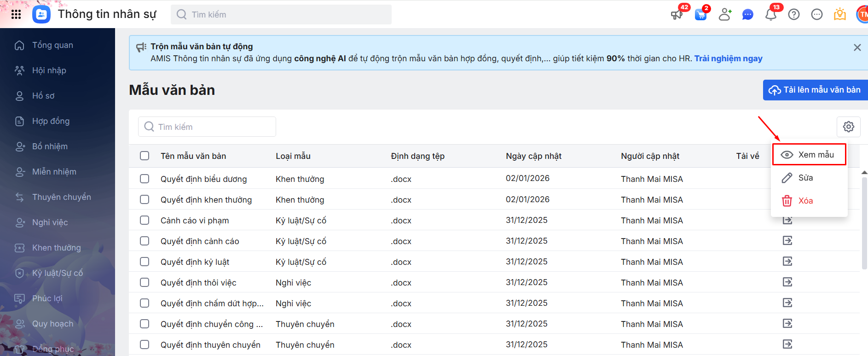The height and width of the screenshot is (356, 868).
Task: Download the Quyết định thôi việc template
Action: (x=787, y=282)
